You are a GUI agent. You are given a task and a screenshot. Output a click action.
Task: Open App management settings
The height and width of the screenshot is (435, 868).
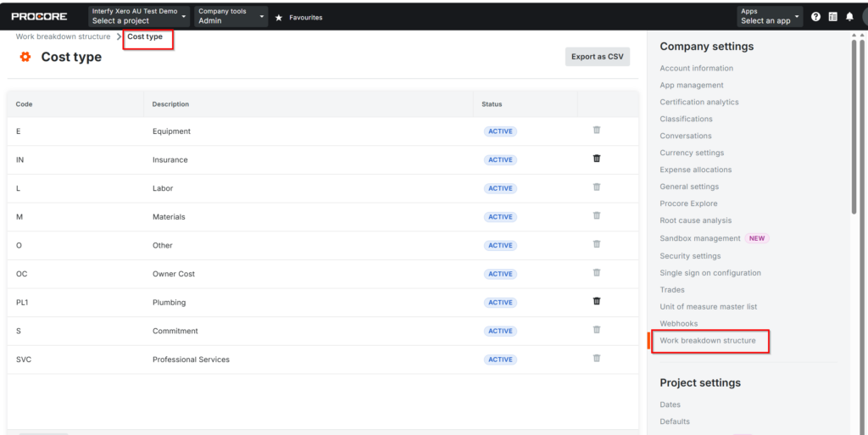[692, 86]
